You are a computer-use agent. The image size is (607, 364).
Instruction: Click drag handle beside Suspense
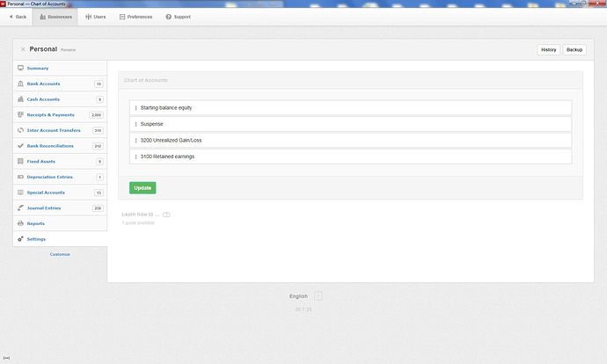coord(135,124)
